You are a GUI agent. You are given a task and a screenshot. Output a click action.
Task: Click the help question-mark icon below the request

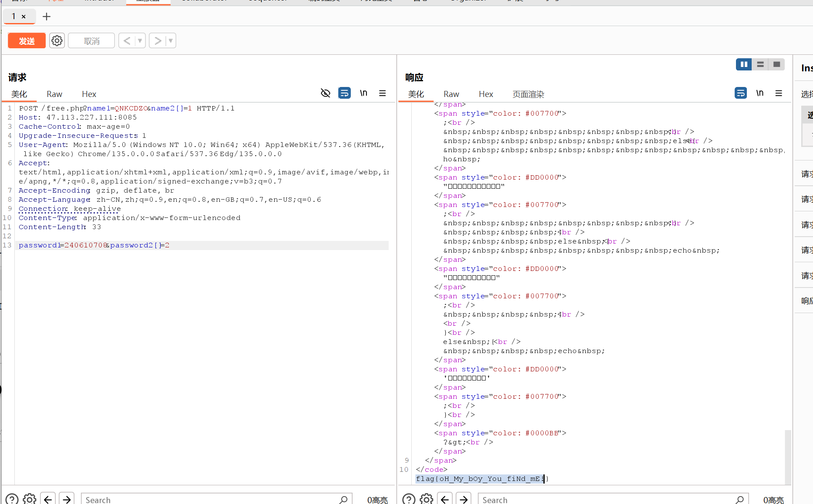click(x=12, y=499)
